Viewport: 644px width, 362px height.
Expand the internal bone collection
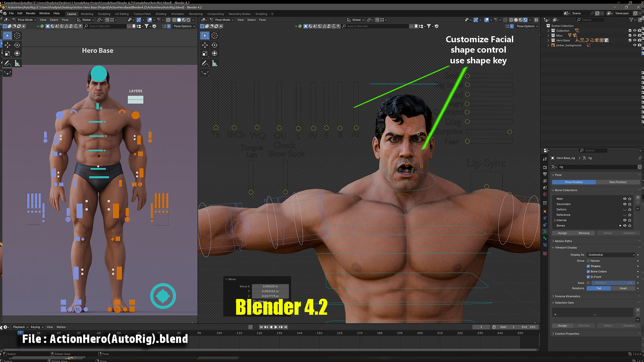(555, 220)
